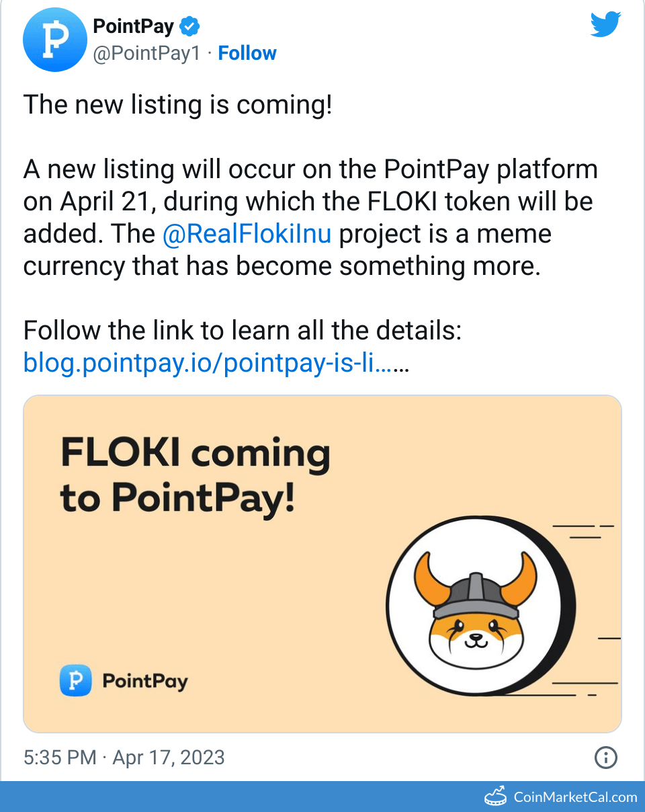This screenshot has width=645, height=812.
Task: Click "Follow the link to learn" sentence
Action: tap(242, 331)
